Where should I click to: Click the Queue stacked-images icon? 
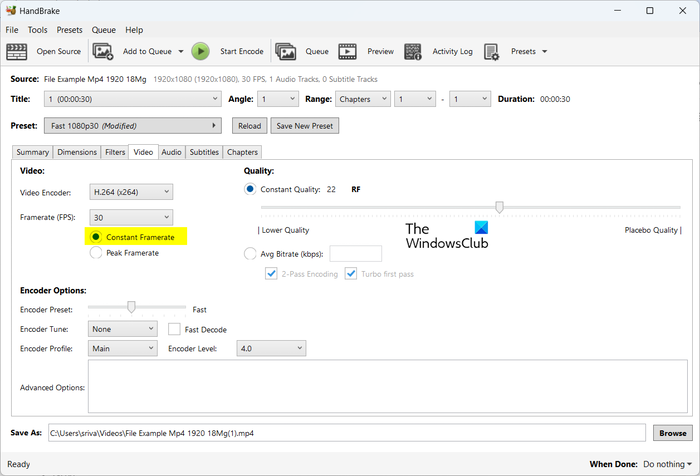click(286, 52)
